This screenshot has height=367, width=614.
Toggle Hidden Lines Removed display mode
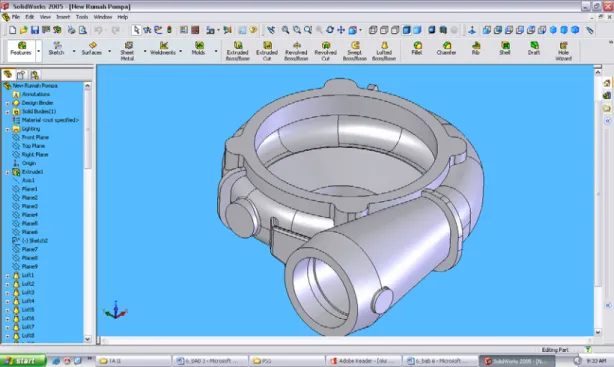click(x=395, y=30)
